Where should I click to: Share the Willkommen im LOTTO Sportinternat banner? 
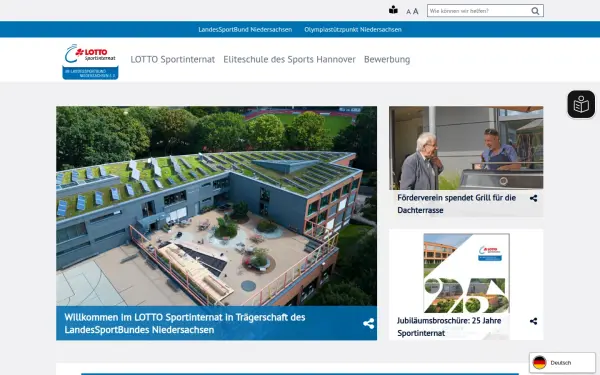368,323
